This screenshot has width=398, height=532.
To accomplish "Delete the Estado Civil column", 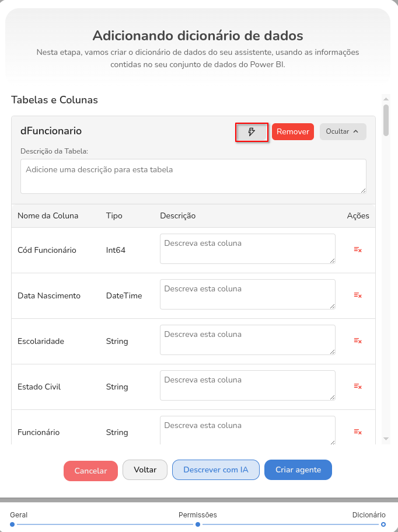I will (x=358, y=387).
